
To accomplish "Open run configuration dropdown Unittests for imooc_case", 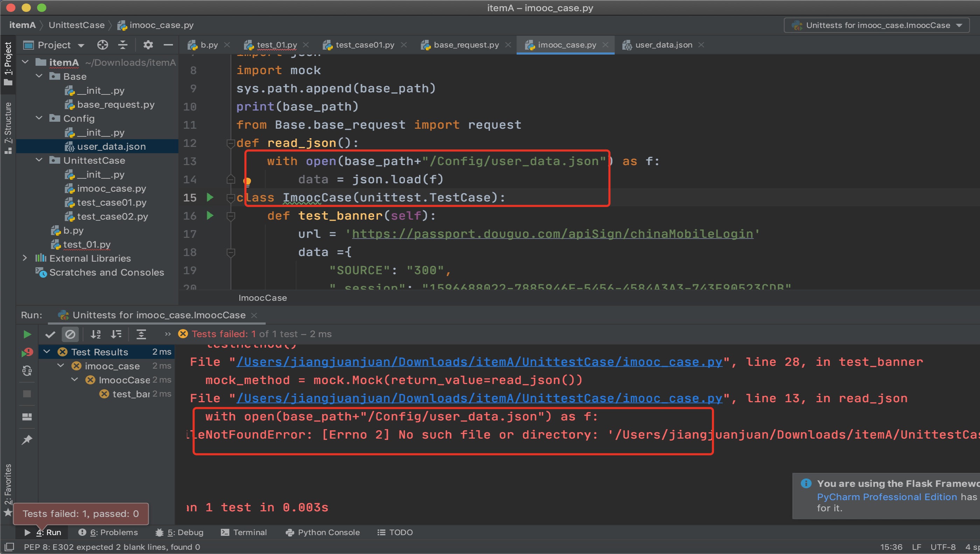I will pos(876,25).
